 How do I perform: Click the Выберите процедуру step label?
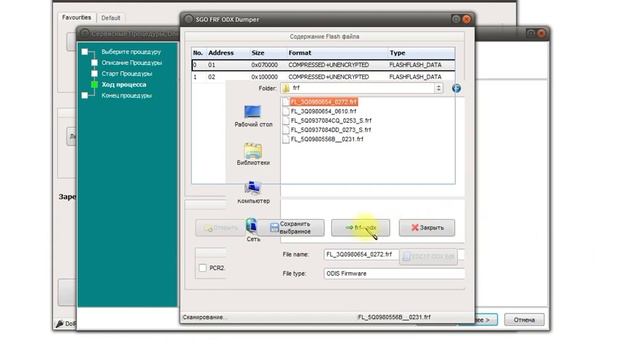131,52
